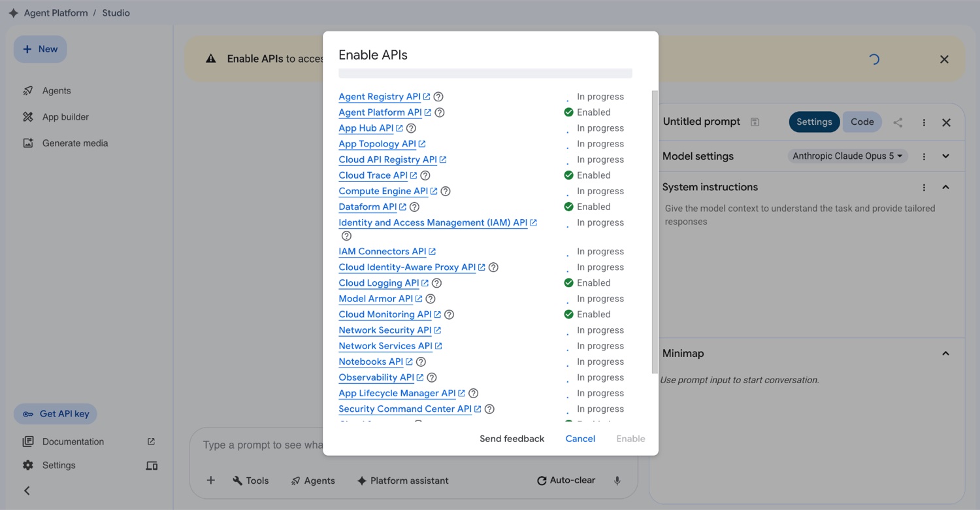Image resolution: width=980 pixels, height=510 pixels.
Task: Click Cloud Monitoring API help icon
Action: [449, 314]
